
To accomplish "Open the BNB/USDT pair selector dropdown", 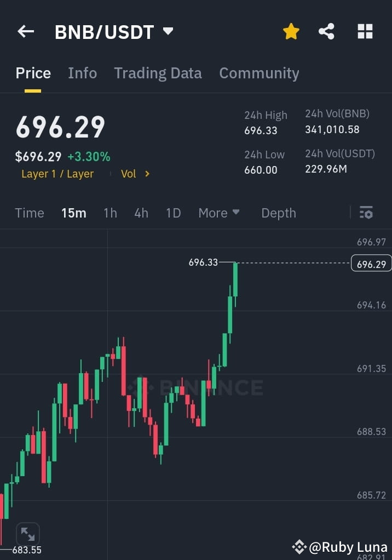I will click(x=168, y=31).
